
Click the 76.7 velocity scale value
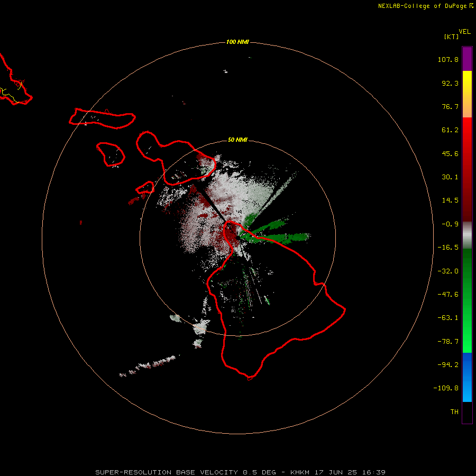(450, 106)
